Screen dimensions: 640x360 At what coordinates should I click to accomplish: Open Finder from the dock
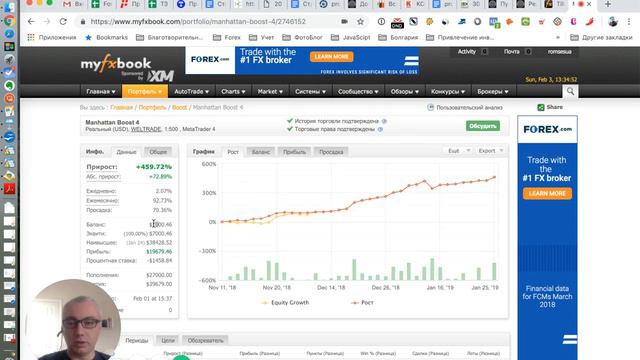click(x=9, y=7)
